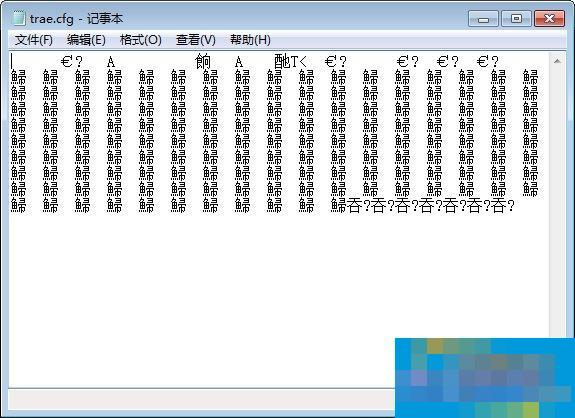Open the 帮助(H) menu

click(x=250, y=40)
